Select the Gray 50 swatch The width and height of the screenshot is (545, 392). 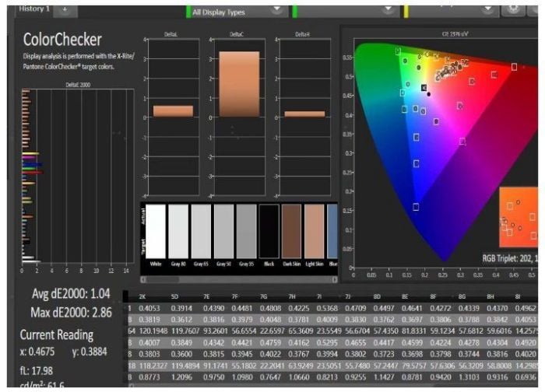223,231
